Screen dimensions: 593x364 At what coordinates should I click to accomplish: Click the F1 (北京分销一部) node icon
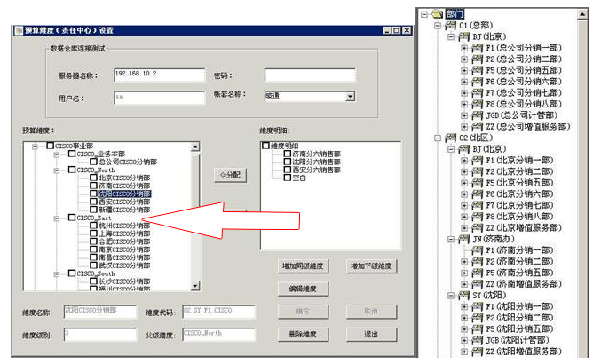[478, 161]
